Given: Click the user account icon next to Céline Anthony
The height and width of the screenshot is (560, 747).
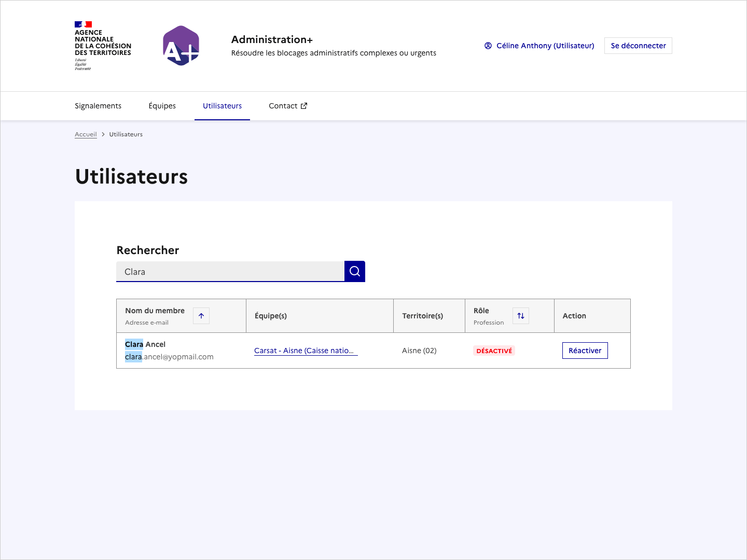Looking at the screenshot, I should 488,46.
